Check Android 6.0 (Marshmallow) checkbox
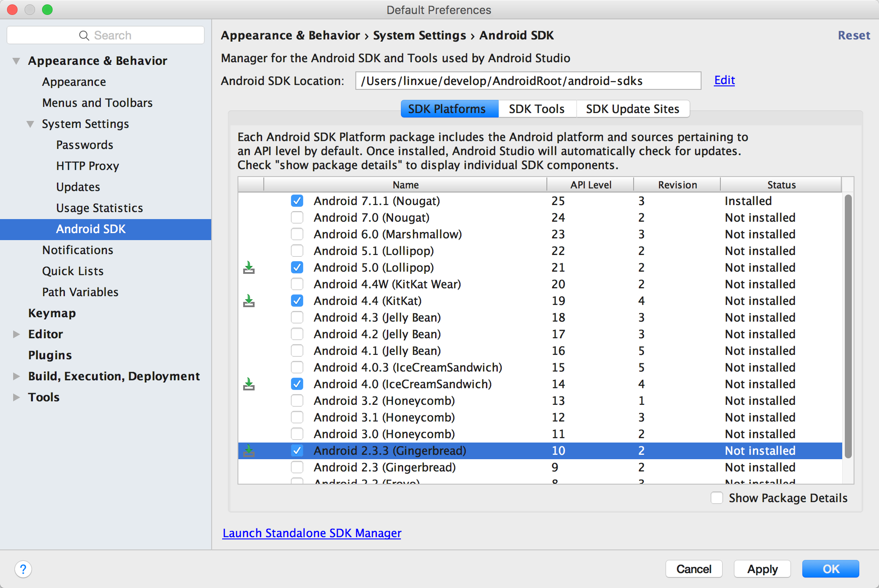Viewport: 879px width, 588px height. [297, 234]
